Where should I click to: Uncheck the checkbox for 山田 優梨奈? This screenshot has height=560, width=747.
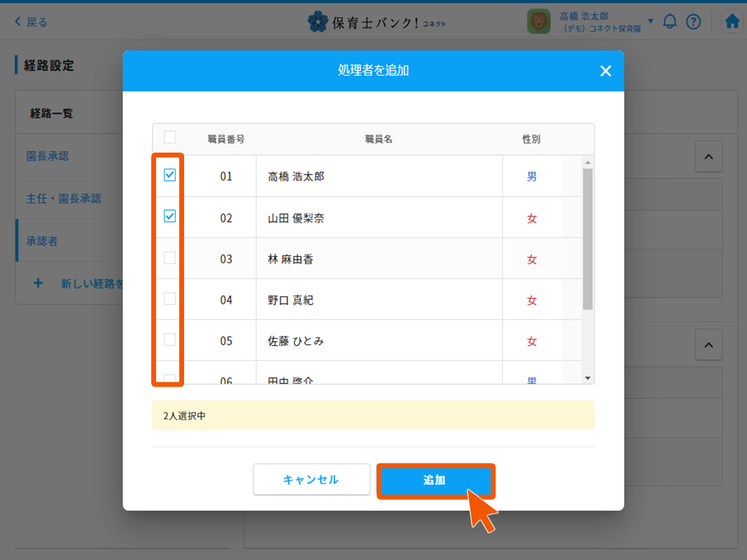tap(169, 217)
